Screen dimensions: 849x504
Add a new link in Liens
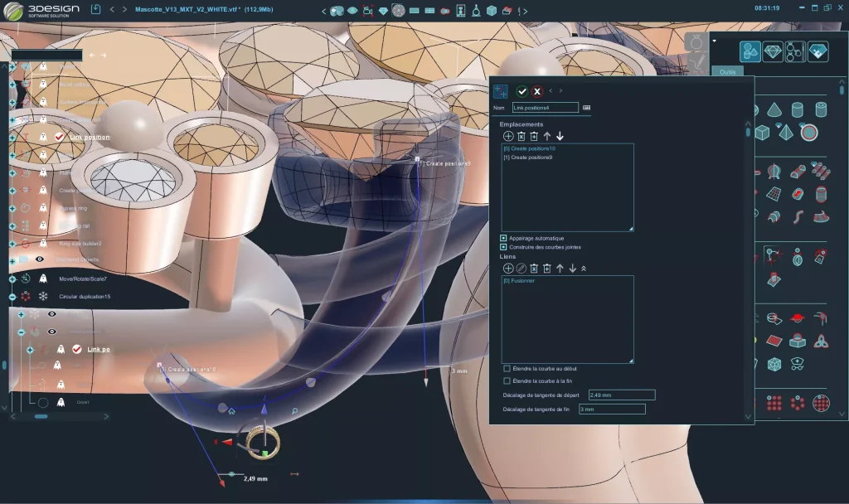508,269
